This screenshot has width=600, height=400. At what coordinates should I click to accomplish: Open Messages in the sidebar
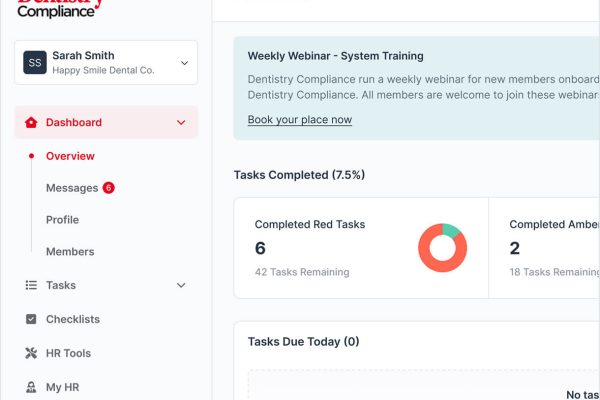[72, 188]
